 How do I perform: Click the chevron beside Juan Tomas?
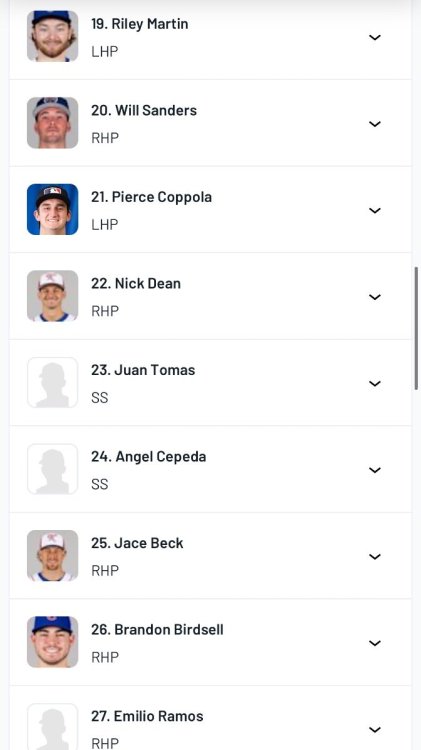375,384
